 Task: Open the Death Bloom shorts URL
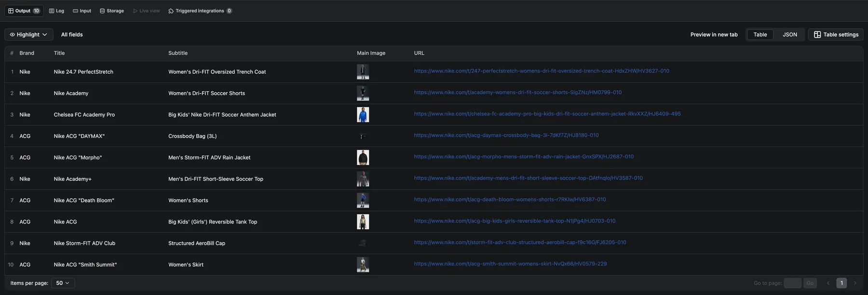click(x=510, y=199)
